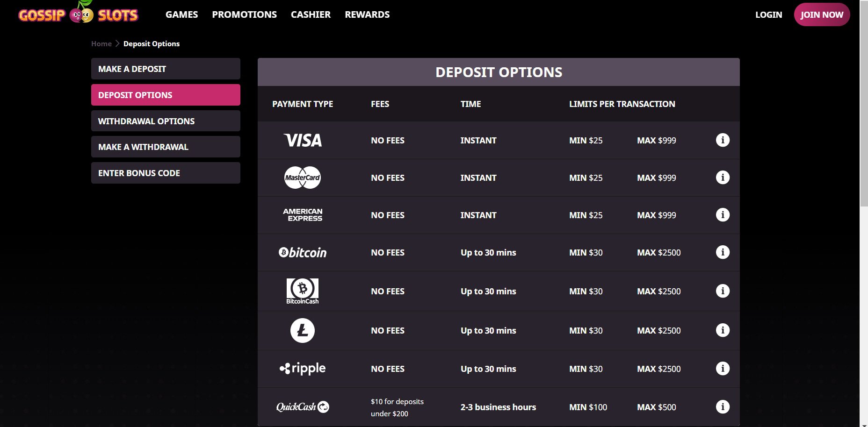The image size is (868, 427).
Task: Click the Login link
Action: (768, 14)
